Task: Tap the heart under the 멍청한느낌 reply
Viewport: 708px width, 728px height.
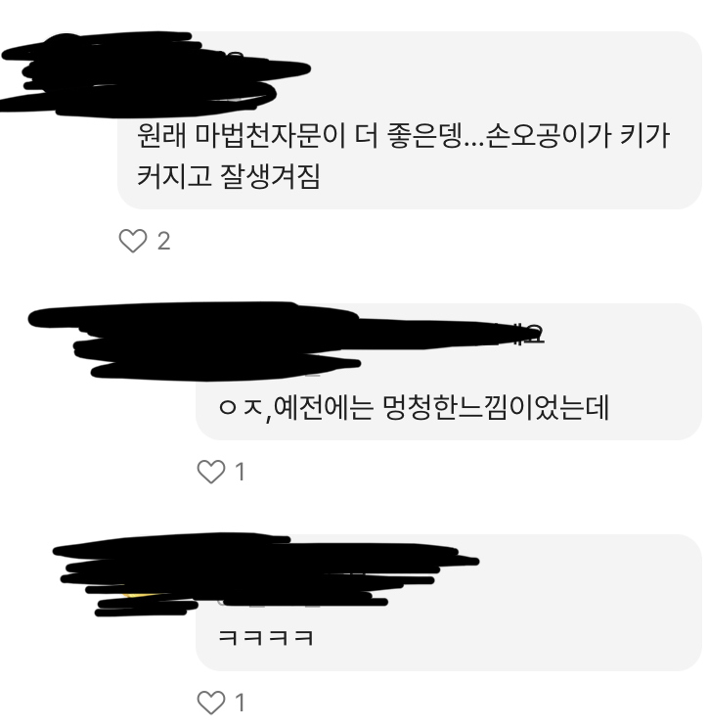Action: point(211,472)
